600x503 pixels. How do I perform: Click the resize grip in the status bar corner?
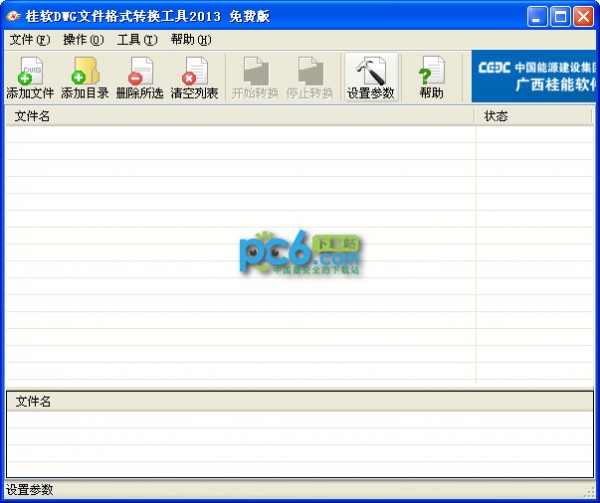click(589, 492)
